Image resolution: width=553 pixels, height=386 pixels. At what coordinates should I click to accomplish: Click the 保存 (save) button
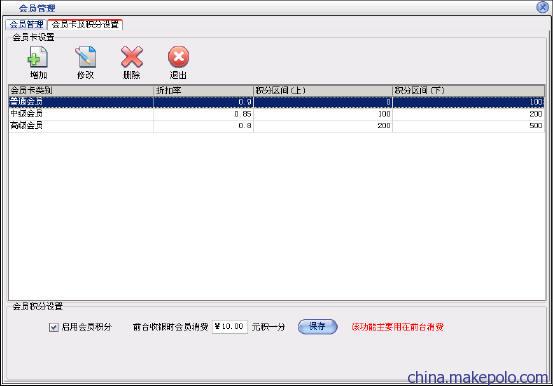point(317,327)
